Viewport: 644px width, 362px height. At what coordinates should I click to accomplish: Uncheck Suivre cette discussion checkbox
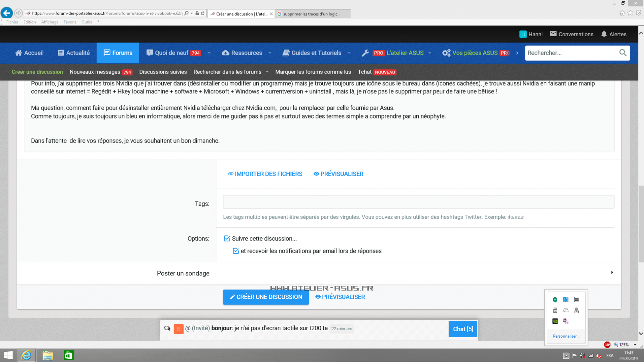point(227,238)
